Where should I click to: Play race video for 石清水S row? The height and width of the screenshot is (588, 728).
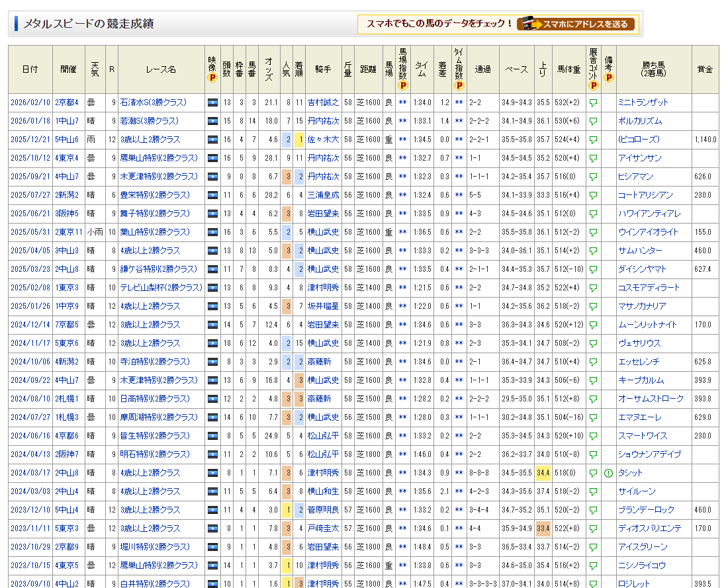212,103
